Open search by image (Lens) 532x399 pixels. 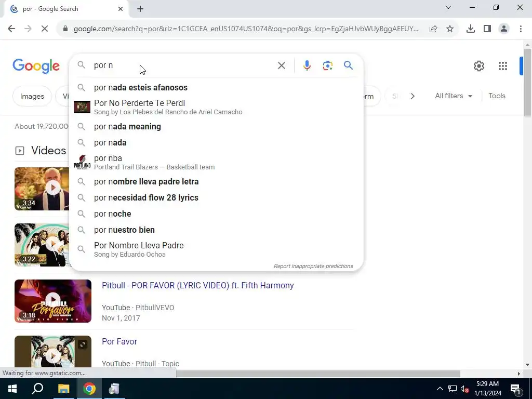(x=327, y=65)
